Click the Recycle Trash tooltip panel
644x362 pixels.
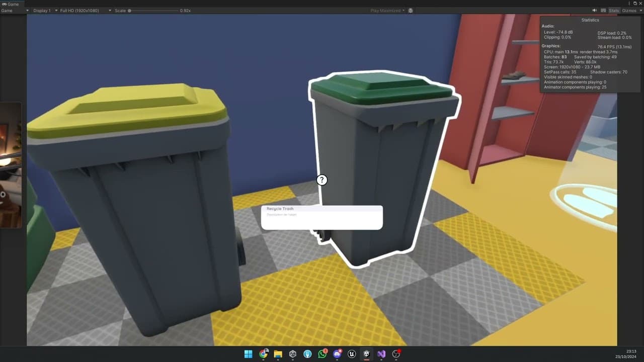pyautogui.click(x=322, y=217)
